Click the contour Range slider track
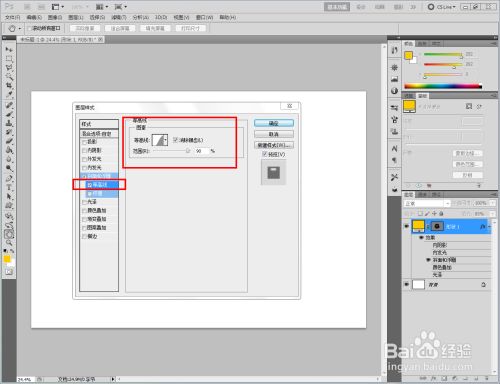 click(x=172, y=151)
